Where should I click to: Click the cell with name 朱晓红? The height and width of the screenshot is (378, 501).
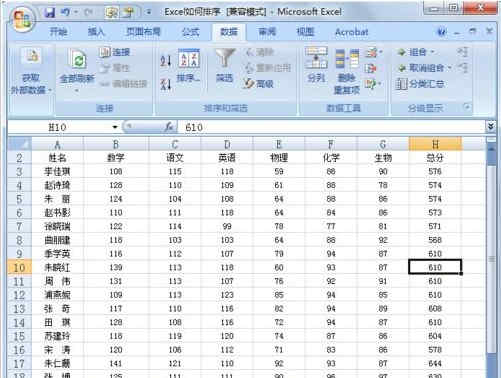tap(57, 267)
